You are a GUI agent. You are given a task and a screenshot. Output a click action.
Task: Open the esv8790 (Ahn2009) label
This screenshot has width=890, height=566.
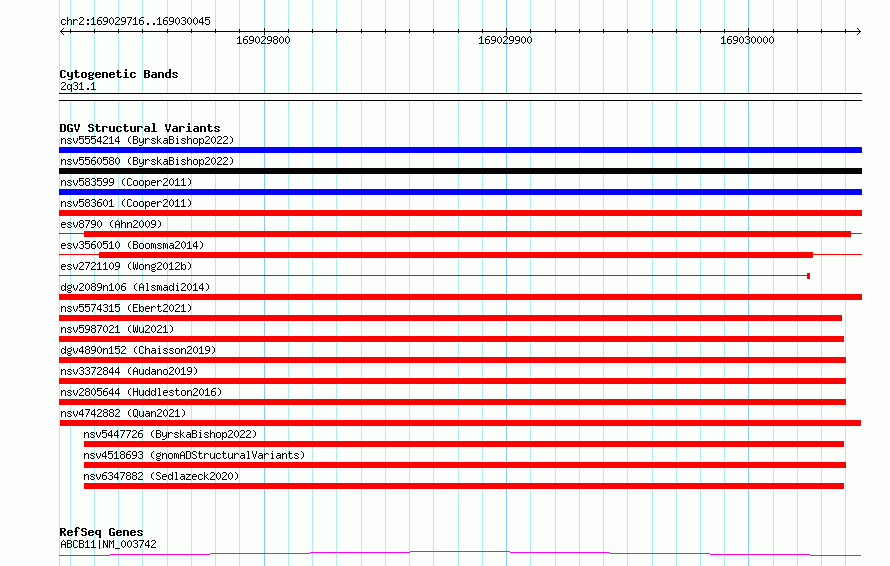click(x=111, y=224)
